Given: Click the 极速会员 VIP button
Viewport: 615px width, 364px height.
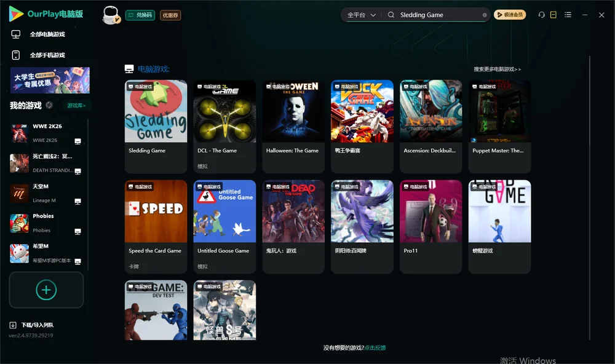Looking at the screenshot, I should pyautogui.click(x=510, y=15).
